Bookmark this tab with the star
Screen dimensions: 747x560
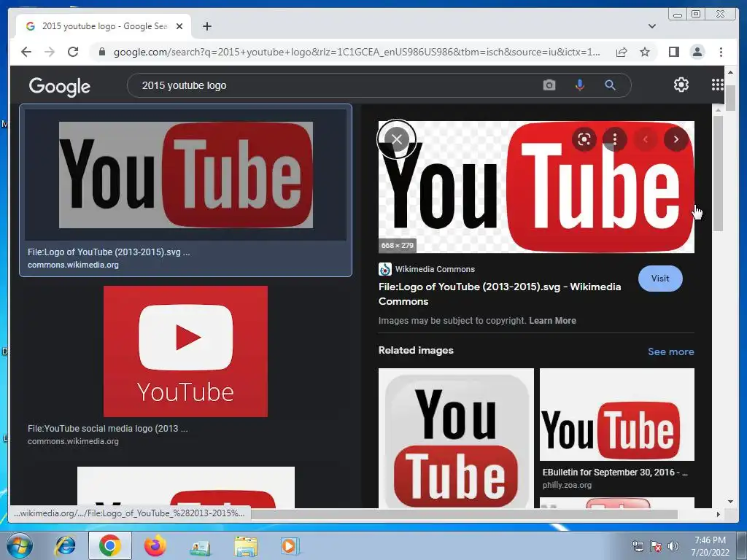(x=645, y=52)
